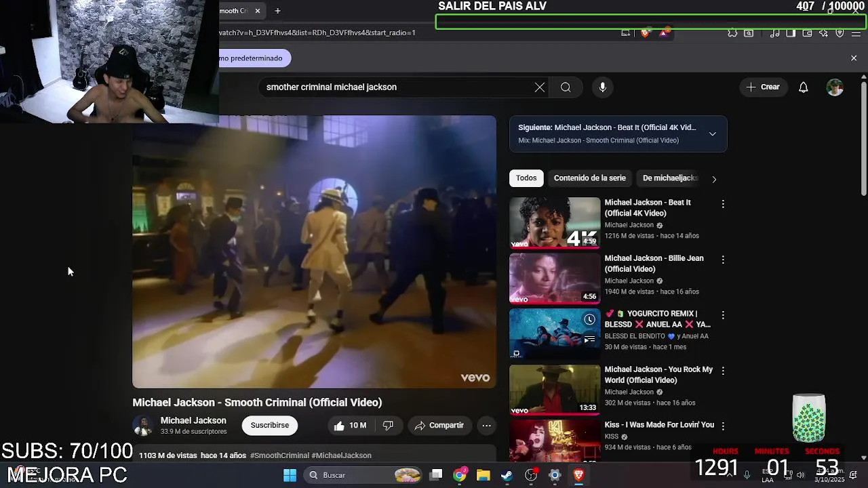Viewport: 868px width, 488px height.
Task: Open more actions for You Rock My World
Action: click(723, 371)
